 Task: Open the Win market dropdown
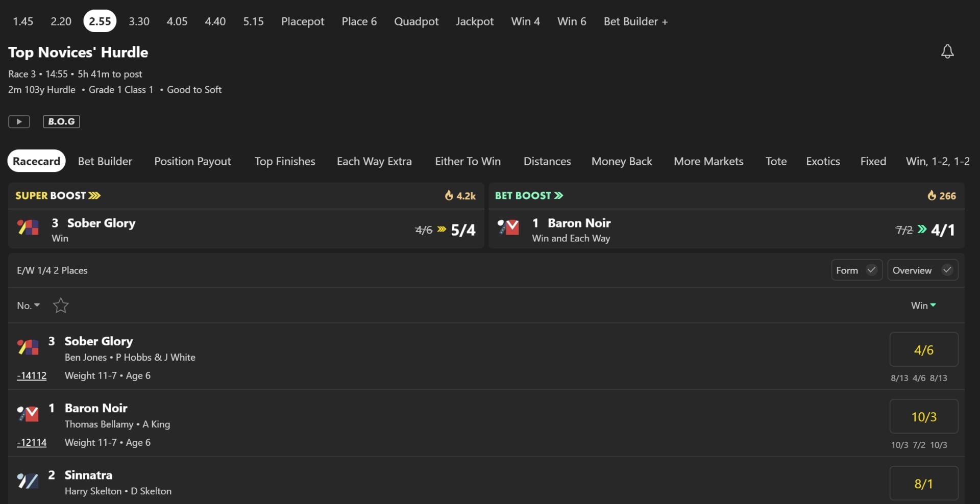(x=923, y=306)
